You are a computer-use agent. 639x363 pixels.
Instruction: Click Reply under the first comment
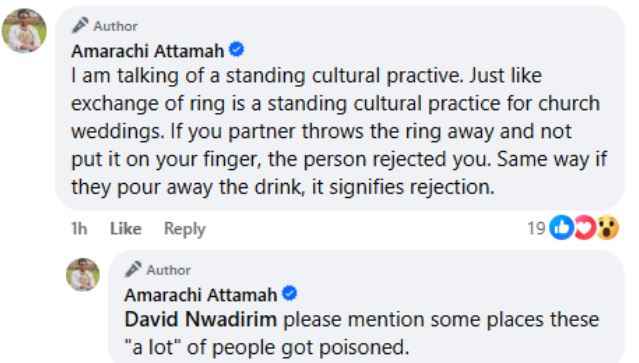185,229
